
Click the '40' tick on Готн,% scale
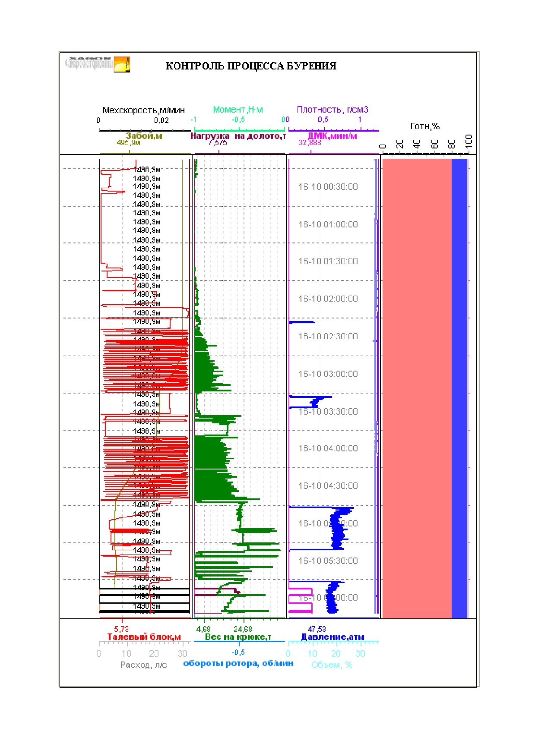pyautogui.click(x=417, y=144)
